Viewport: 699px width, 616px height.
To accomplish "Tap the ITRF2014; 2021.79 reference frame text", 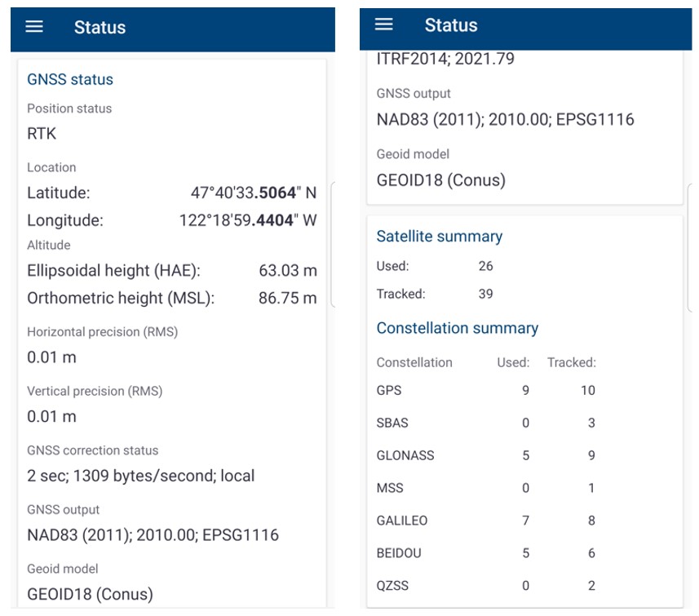I will click(445, 59).
